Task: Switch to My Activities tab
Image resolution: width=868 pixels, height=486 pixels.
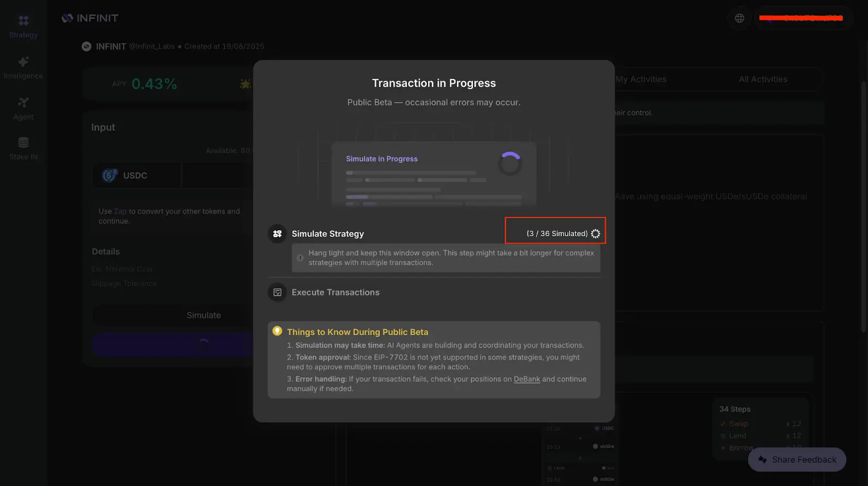Action: click(641, 79)
